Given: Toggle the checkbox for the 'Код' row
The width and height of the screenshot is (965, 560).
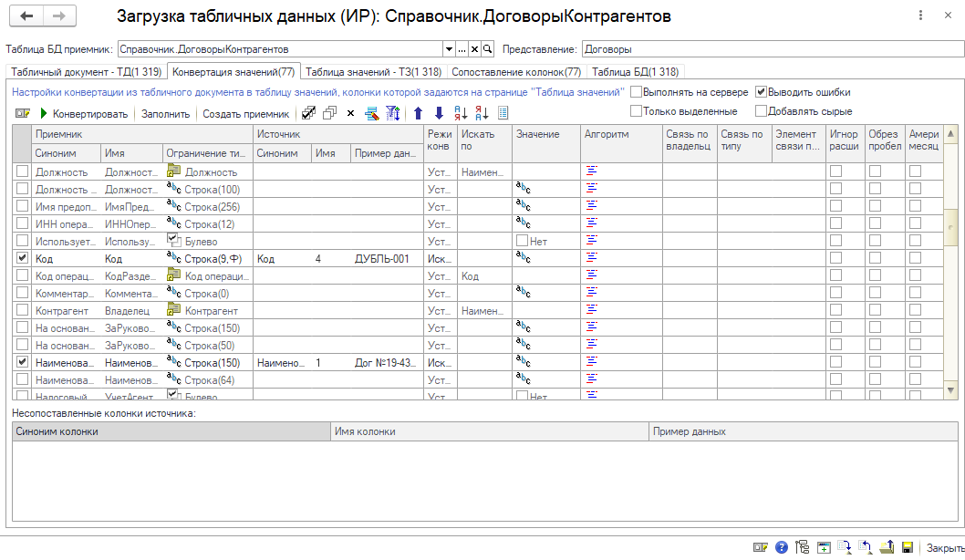Looking at the screenshot, I should click(23, 259).
